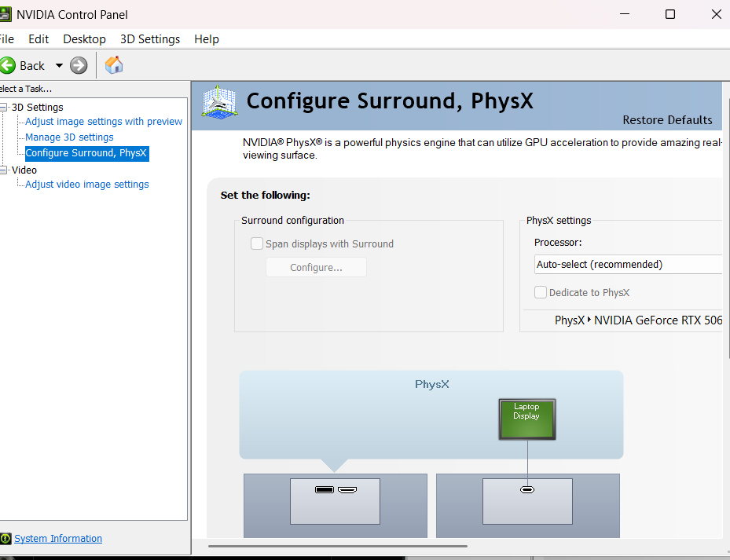Click the white HDMI connector icon

(347, 490)
